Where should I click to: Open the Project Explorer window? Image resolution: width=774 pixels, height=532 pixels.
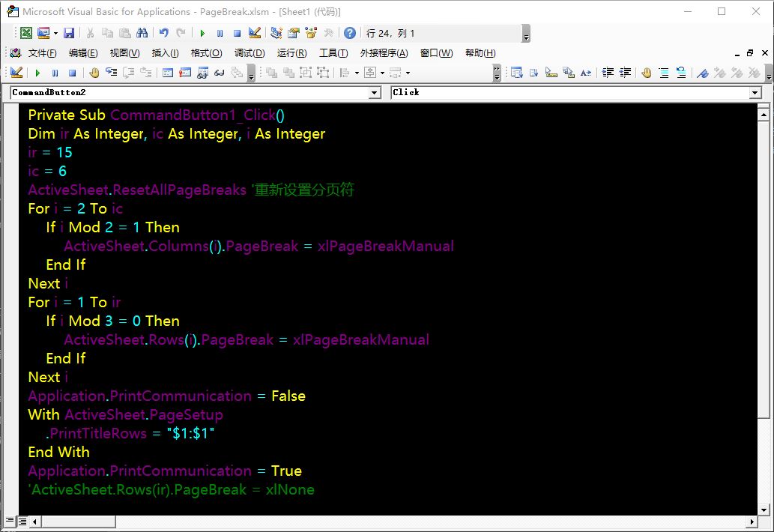click(276, 33)
